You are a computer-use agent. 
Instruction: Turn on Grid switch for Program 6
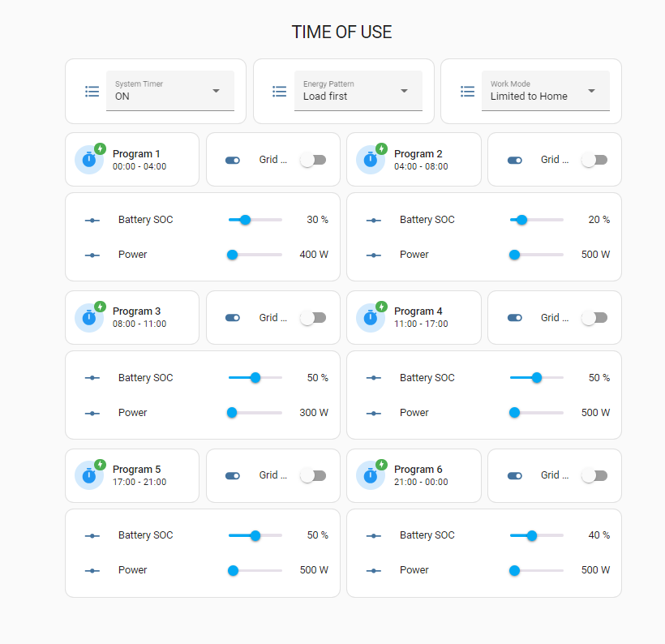pos(594,475)
